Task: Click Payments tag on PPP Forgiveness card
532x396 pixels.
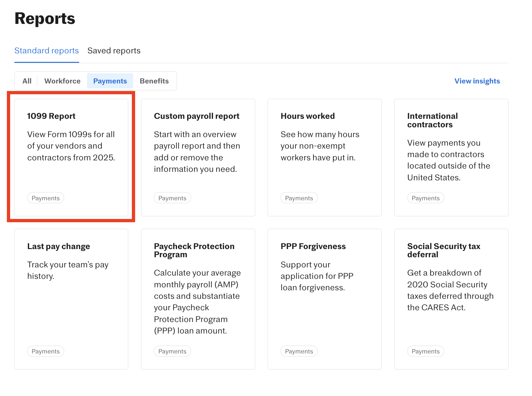Action: [299, 351]
